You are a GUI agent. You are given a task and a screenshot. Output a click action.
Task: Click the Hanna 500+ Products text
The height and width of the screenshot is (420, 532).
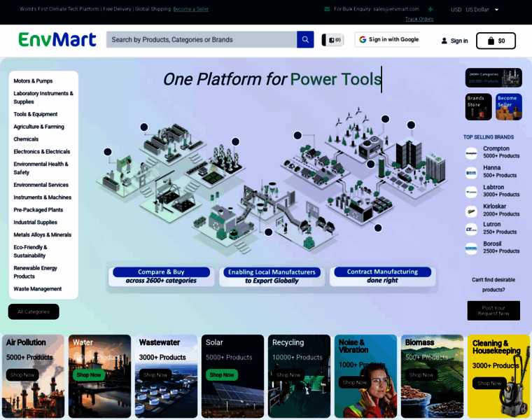coord(500,171)
